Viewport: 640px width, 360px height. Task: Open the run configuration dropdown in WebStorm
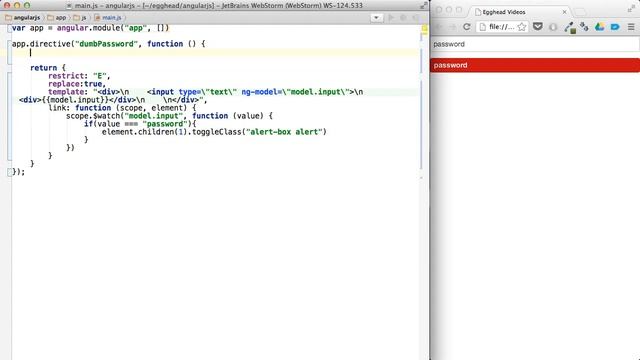tap(376, 18)
